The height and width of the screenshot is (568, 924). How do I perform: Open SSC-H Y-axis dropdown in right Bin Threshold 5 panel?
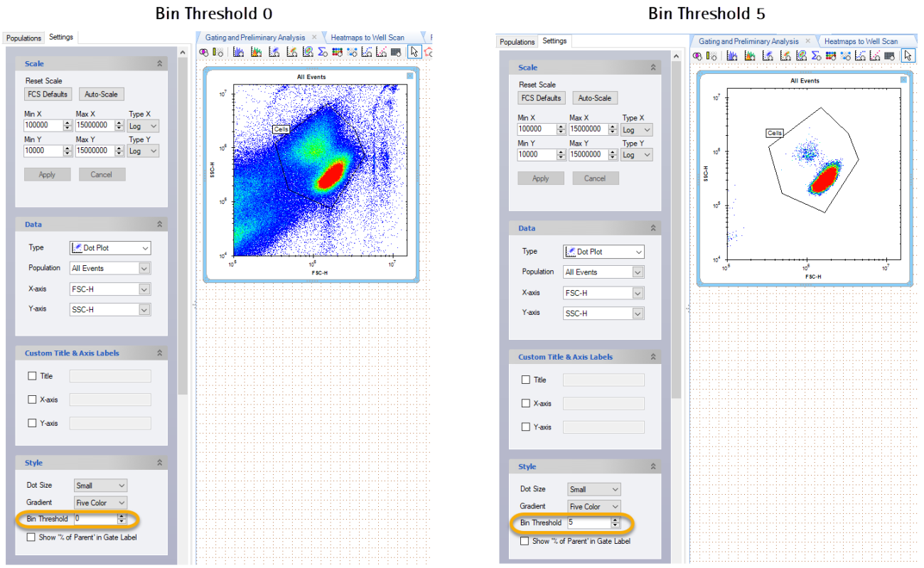[603, 314]
